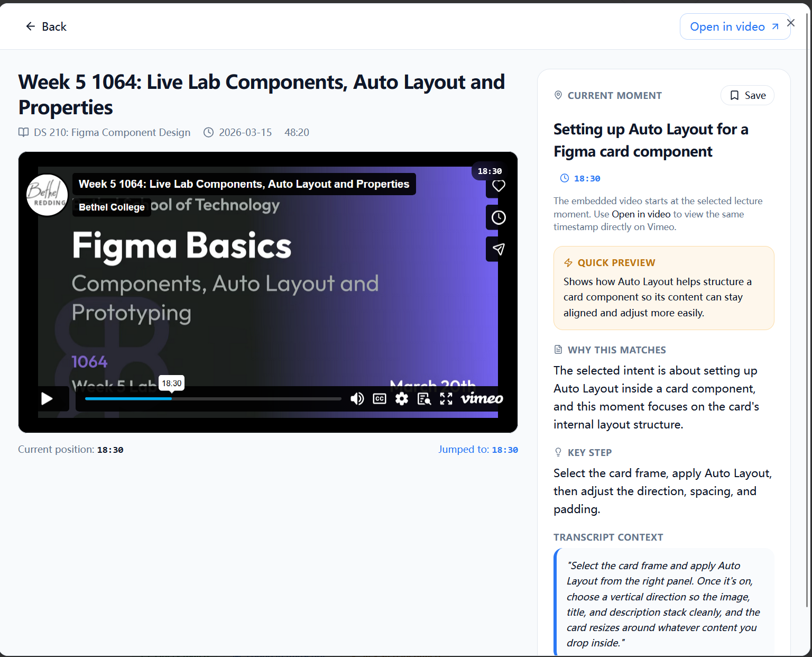This screenshot has height=657, width=812.
Task: Open the Bethel College channel link
Action: coord(112,207)
